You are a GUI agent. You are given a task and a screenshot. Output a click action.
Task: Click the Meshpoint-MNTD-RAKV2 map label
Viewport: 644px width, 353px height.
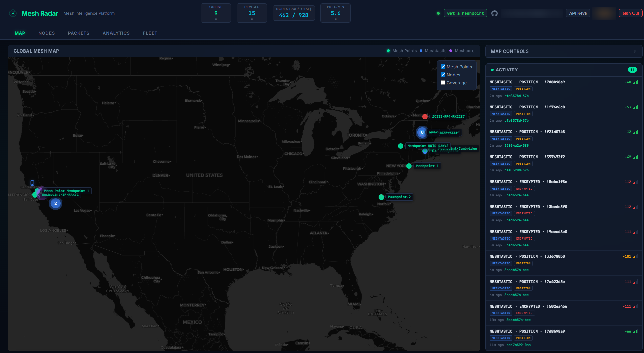coord(428,146)
